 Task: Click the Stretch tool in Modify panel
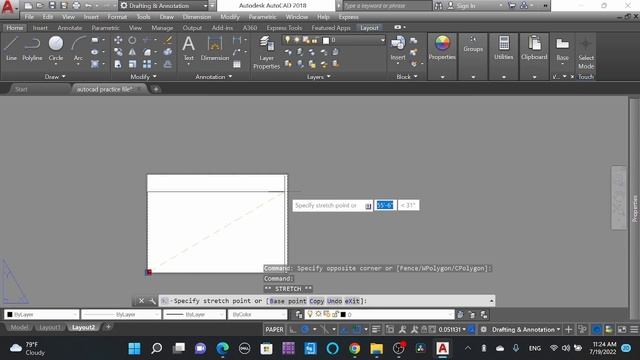(118, 64)
